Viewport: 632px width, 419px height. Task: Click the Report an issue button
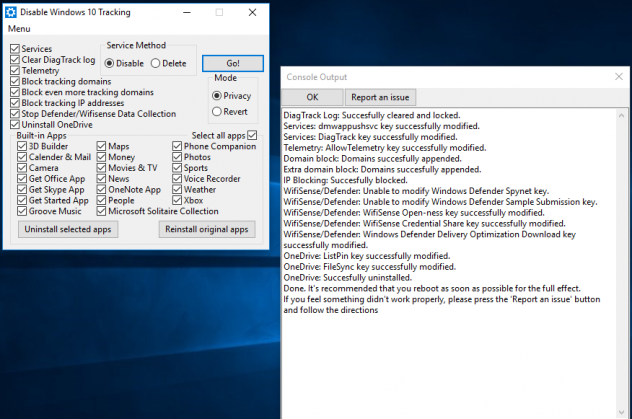point(380,97)
